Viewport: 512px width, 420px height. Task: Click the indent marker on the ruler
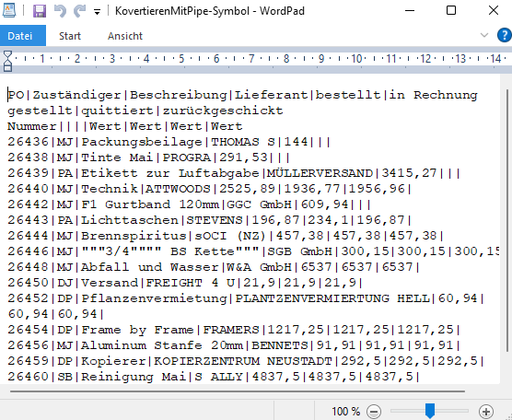click(7, 61)
